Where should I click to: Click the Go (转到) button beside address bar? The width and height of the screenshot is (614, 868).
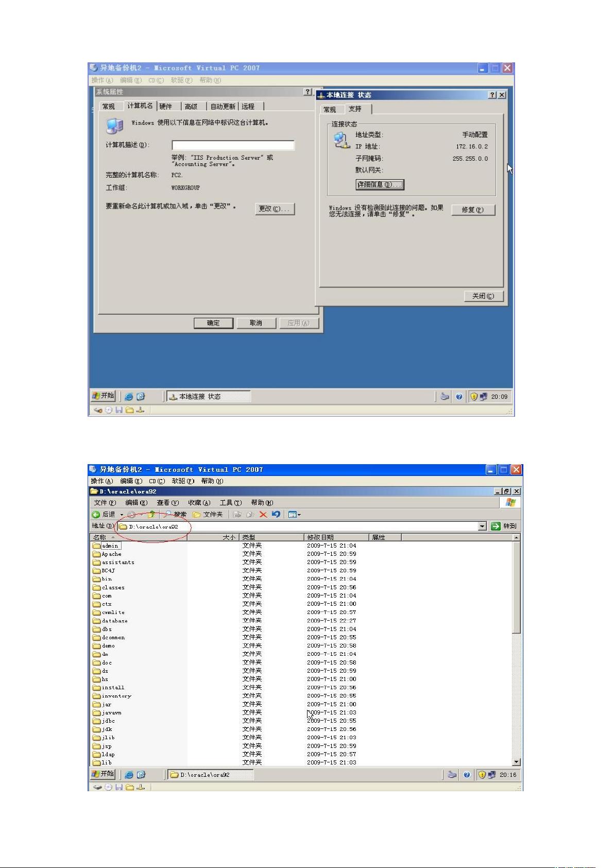(504, 526)
